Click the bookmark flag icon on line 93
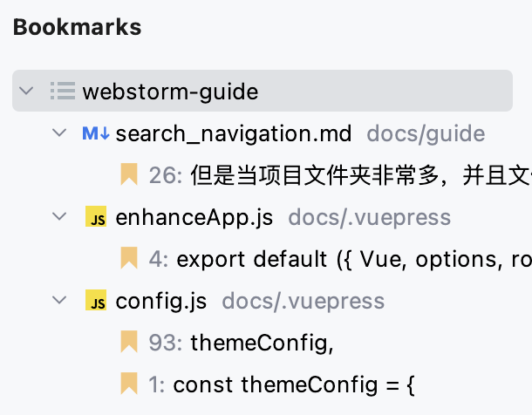This screenshot has width=532, height=415. coord(129,343)
